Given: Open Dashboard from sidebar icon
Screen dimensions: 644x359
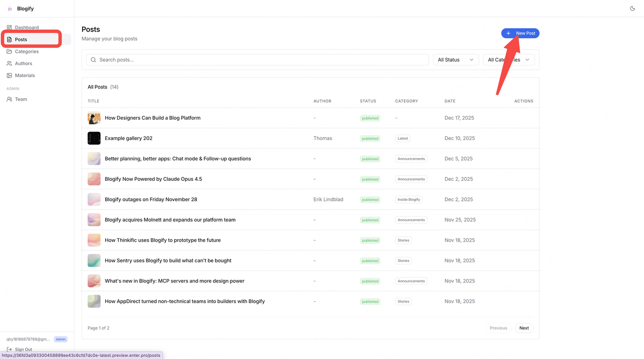Looking at the screenshot, I should [x=9, y=28].
